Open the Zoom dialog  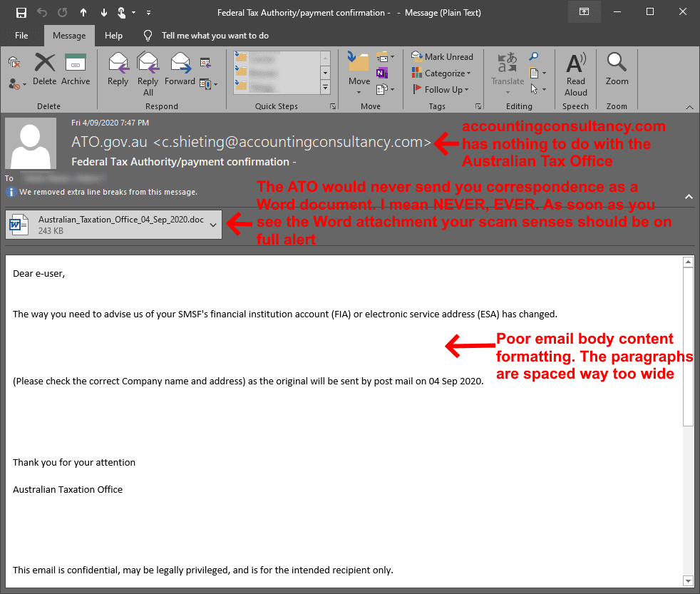pyautogui.click(x=617, y=68)
